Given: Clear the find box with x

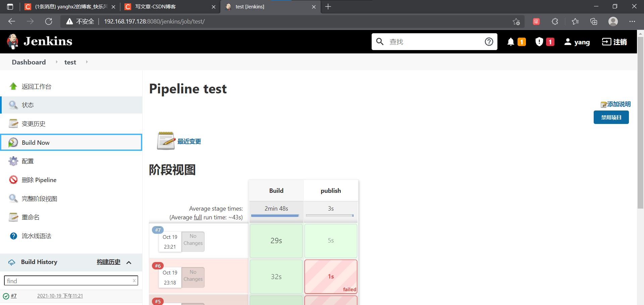Looking at the screenshot, I should (x=134, y=280).
